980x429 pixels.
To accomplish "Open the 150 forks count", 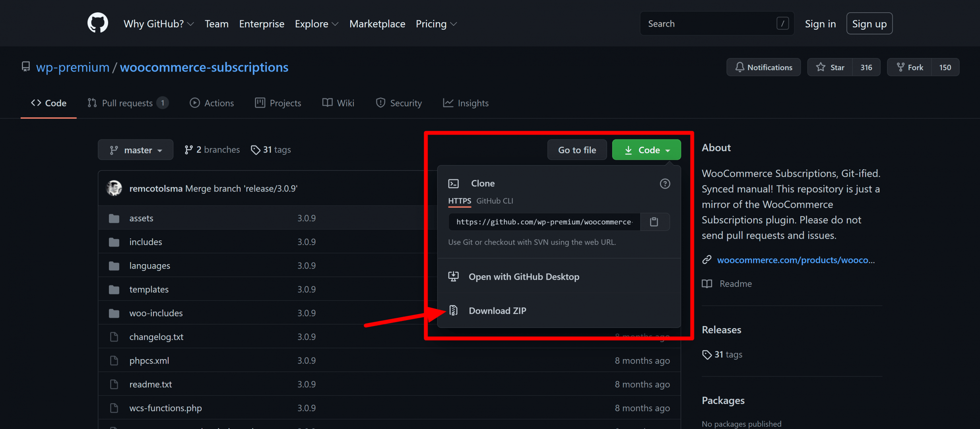I will (945, 67).
